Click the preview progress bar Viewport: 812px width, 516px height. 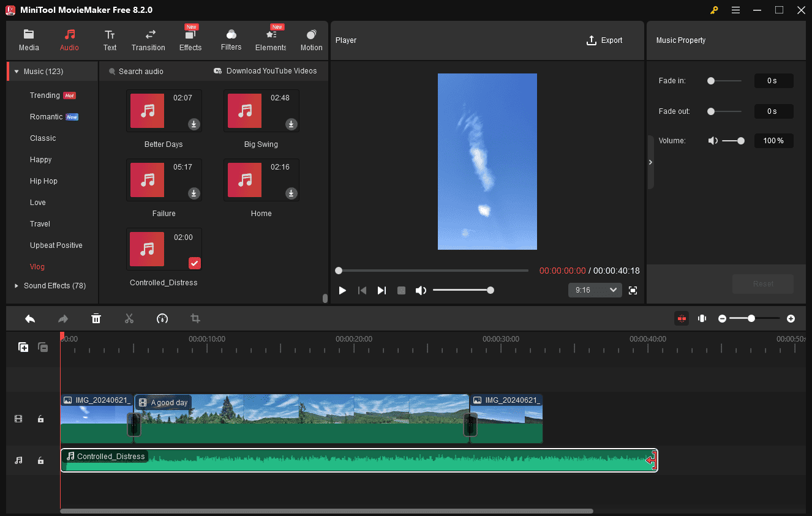pos(432,270)
